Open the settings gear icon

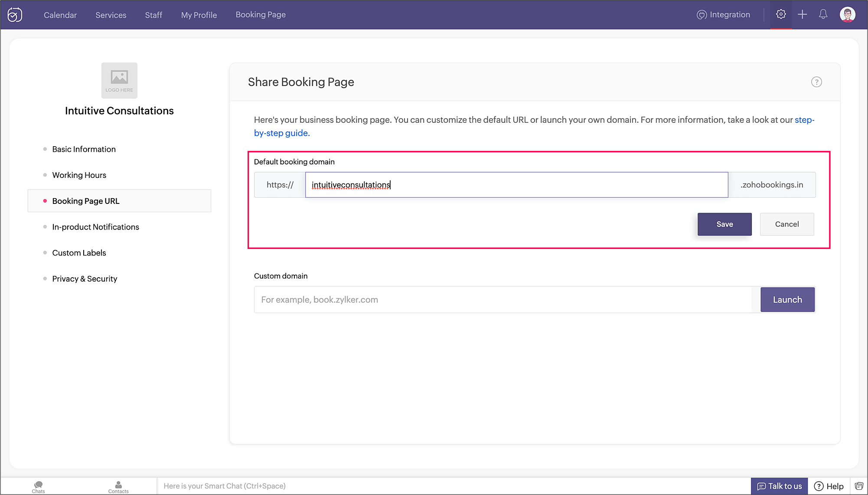coord(781,14)
